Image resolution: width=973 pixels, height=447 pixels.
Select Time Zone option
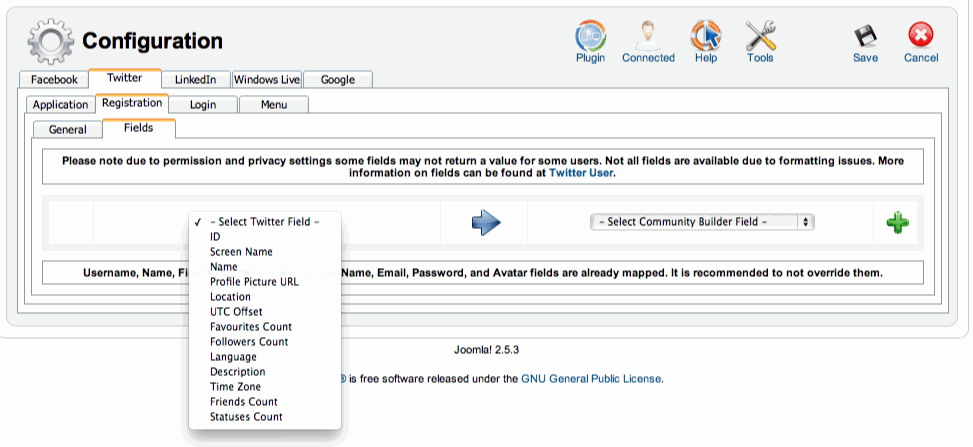point(265,386)
